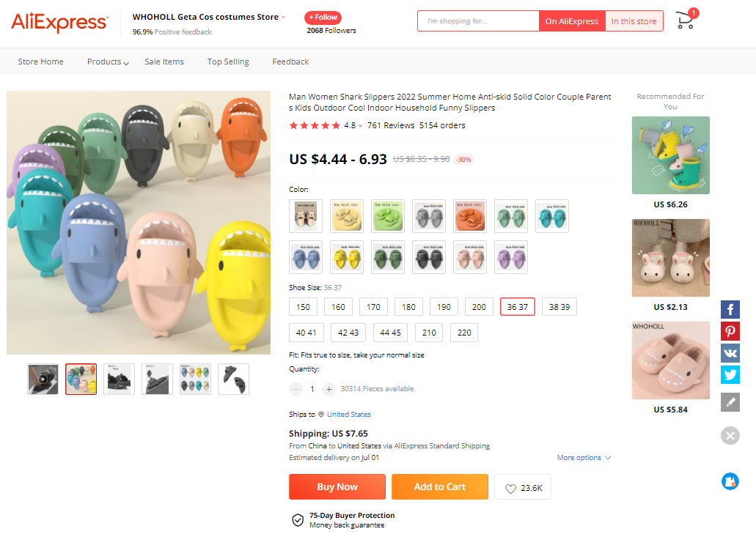Increase quantity with the plus icon
756x537 pixels.
pyautogui.click(x=328, y=389)
